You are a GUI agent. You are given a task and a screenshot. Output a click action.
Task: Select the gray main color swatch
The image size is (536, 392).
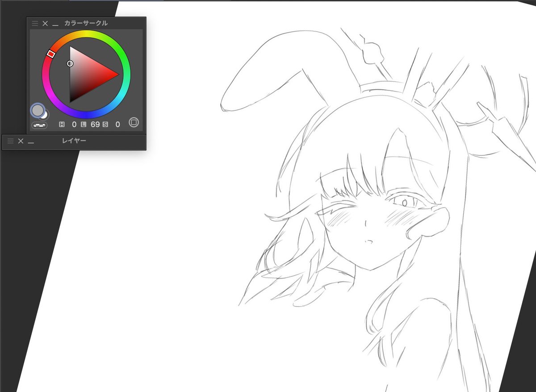38,111
